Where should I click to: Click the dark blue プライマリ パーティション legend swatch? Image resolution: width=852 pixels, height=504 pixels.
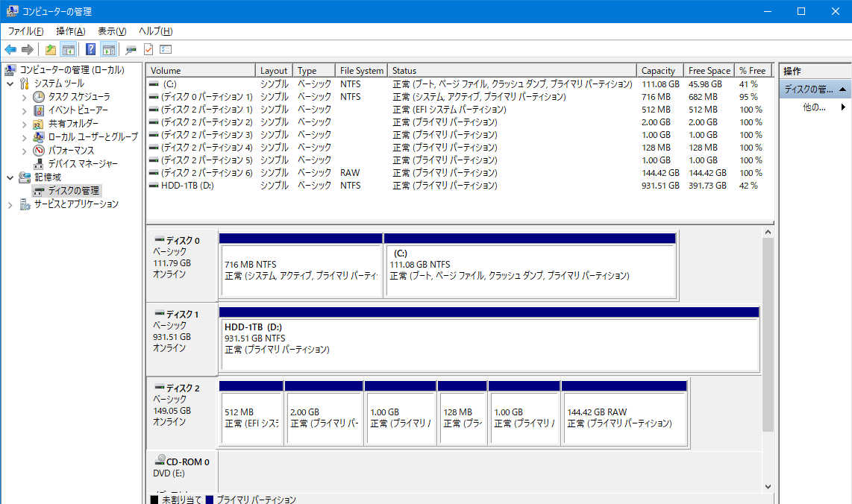pos(210,500)
